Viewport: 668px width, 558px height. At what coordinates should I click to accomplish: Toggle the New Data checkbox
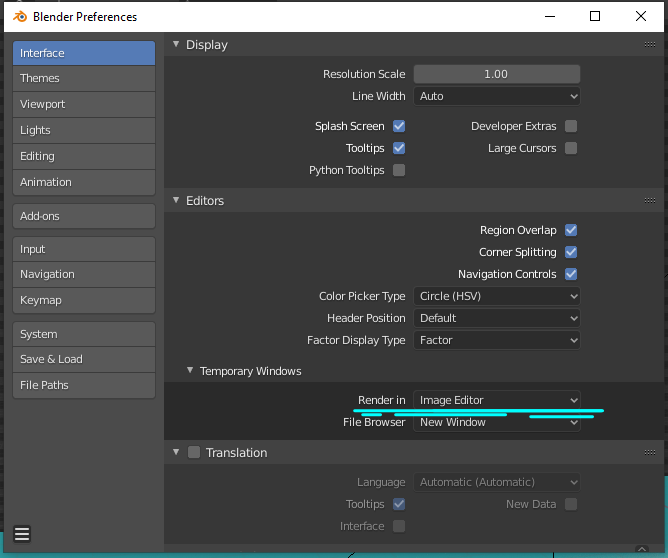[x=571, y=504]
